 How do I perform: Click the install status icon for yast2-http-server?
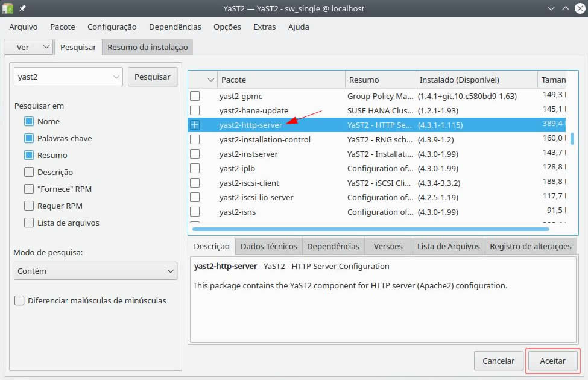pyautogui.click(x=195, y=125)
